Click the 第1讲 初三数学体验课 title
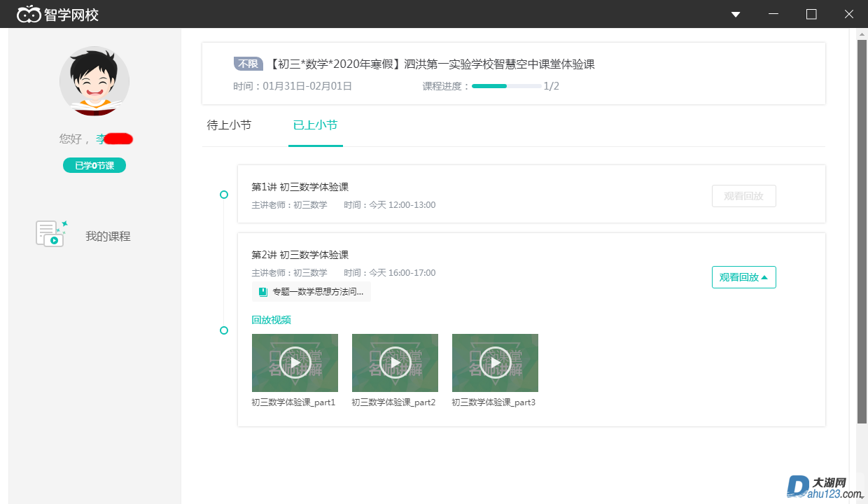Screen dimensions: 868x504 [300, 187]
